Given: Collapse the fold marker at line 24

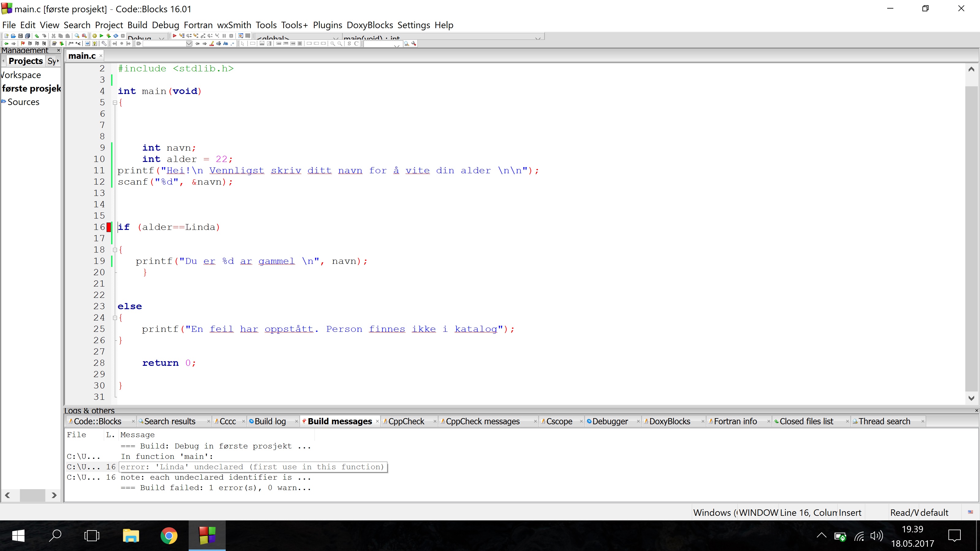Looking at the screenshot, I should (x=115, y=318).
